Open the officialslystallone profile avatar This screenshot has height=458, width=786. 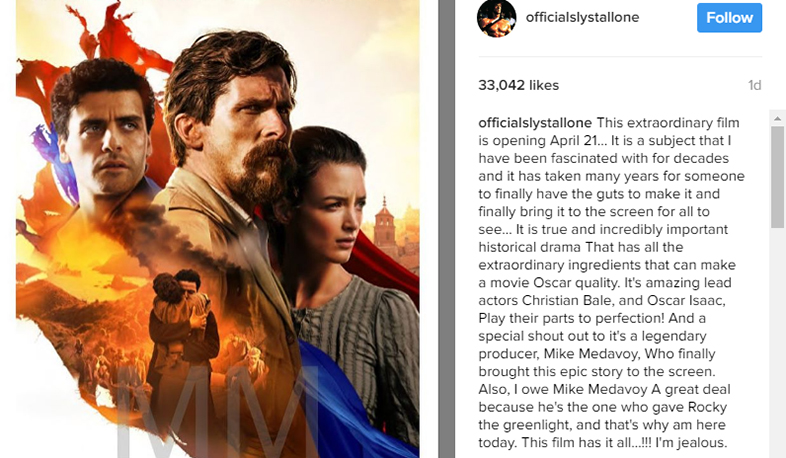[496, 18]
